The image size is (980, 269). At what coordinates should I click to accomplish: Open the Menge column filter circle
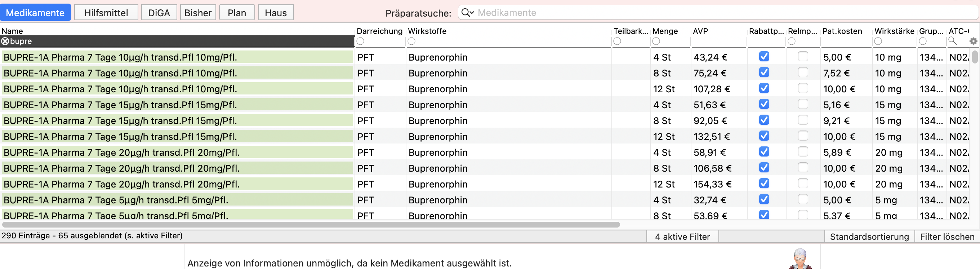[656, 41]
